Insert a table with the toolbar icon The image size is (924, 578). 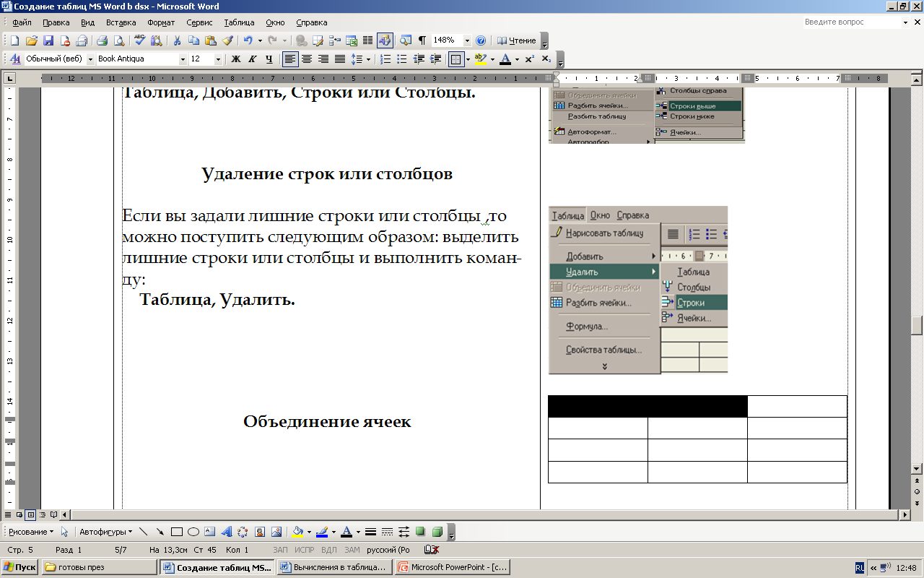pos(333,40)
